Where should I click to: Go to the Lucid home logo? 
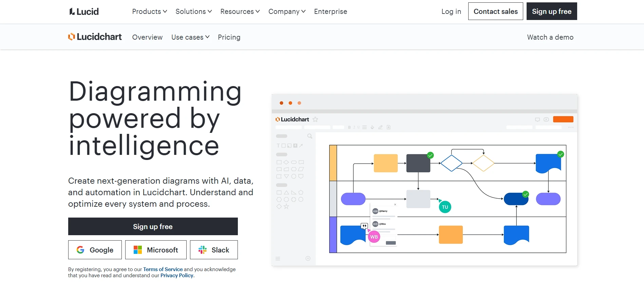(84, 12)
